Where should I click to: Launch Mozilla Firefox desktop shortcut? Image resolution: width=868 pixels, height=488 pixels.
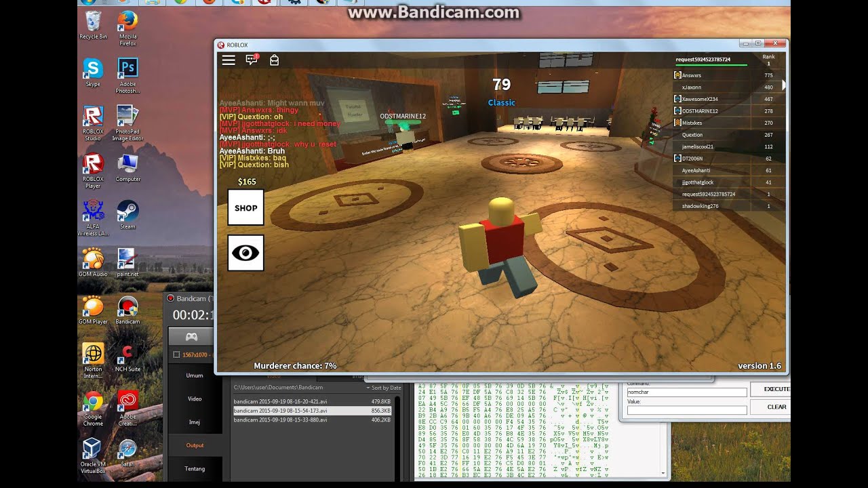point(127,28)
